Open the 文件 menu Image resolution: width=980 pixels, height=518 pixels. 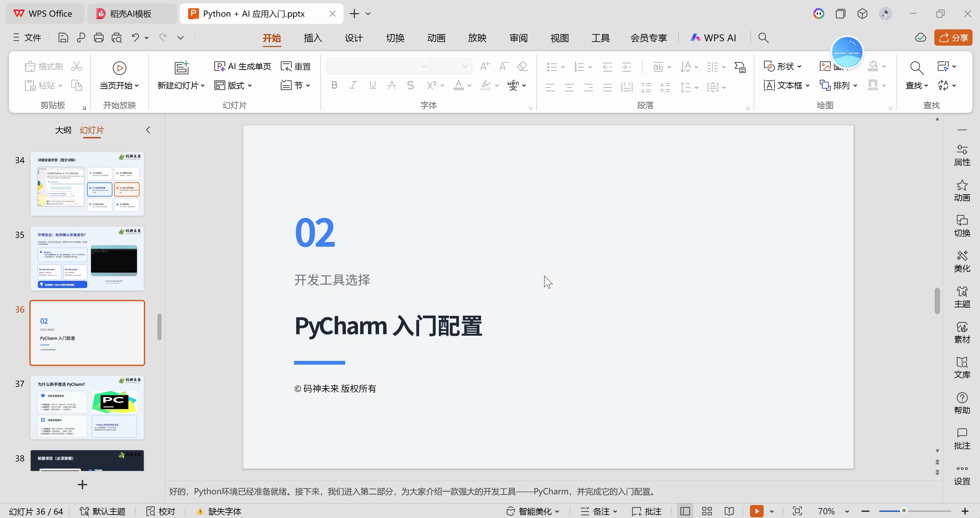27,38
